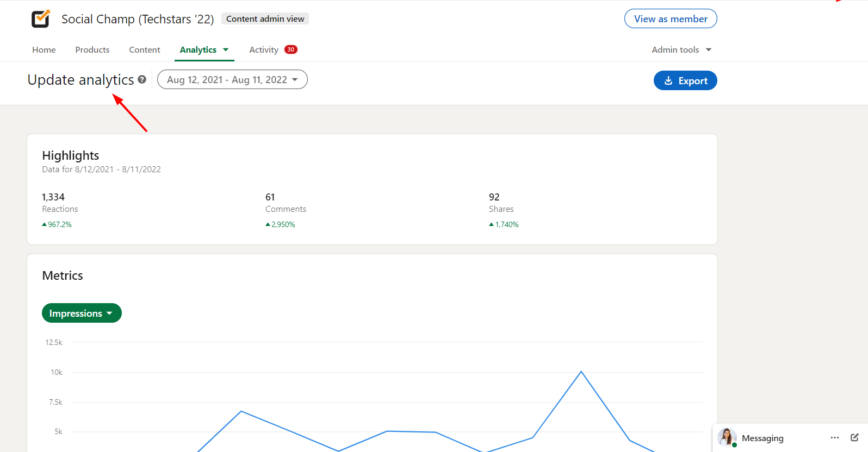The height and width of the screenshot is (452, 868).
Task: Click the 967.2% reactions increase indicator
Action: [57, 224]
